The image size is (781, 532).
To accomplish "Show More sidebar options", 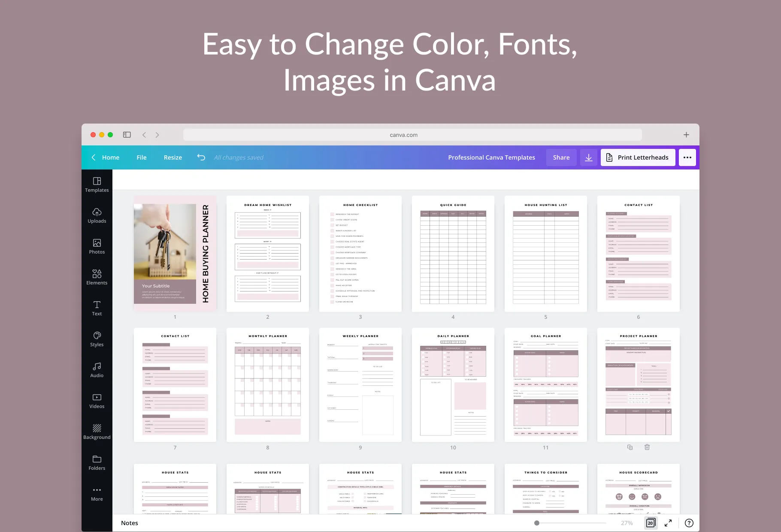I will (97, 494).
